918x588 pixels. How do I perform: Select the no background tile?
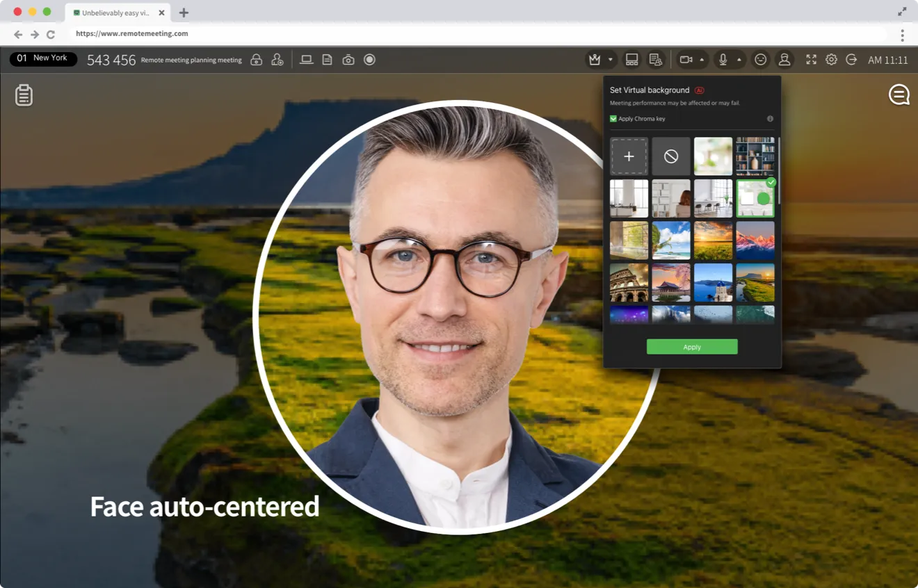(x=671, y=156)
